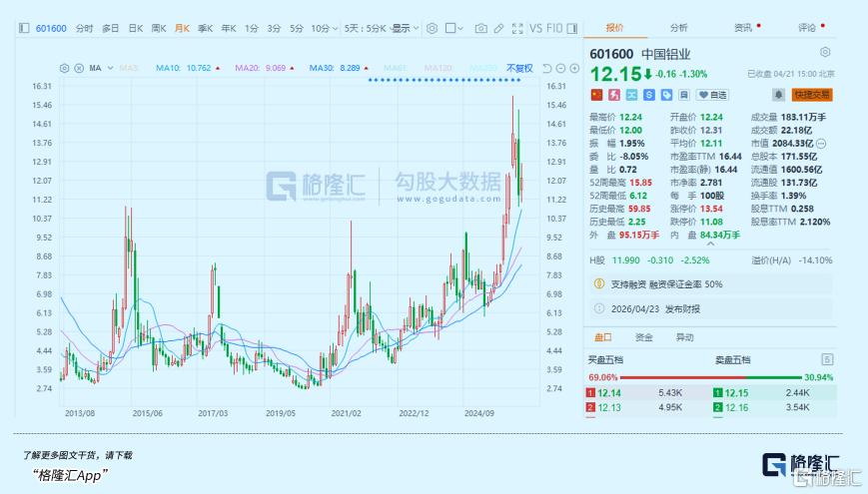Expand the 10分 interval dropdown

(x=322, y=29)
